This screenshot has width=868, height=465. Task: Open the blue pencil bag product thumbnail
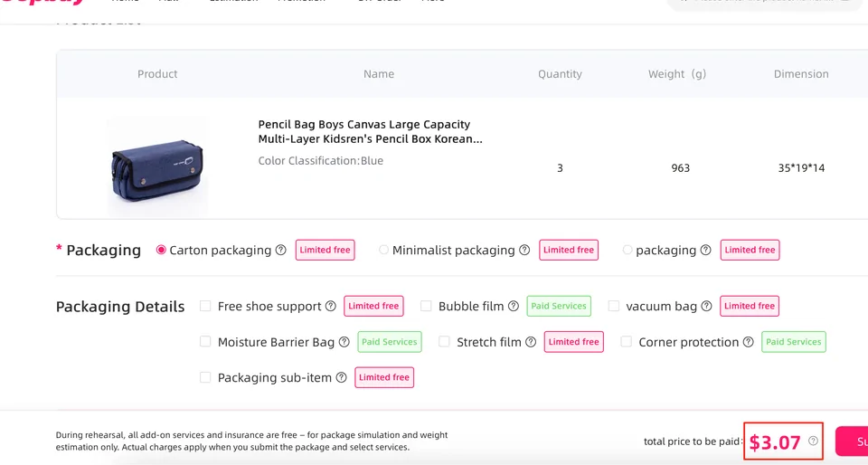pyautogui.click(x=157, y=167)
